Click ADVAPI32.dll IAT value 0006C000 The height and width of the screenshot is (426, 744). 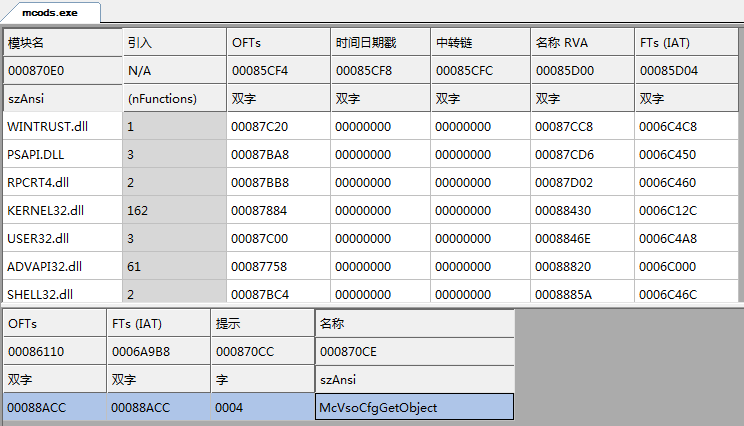coord(687,267)
